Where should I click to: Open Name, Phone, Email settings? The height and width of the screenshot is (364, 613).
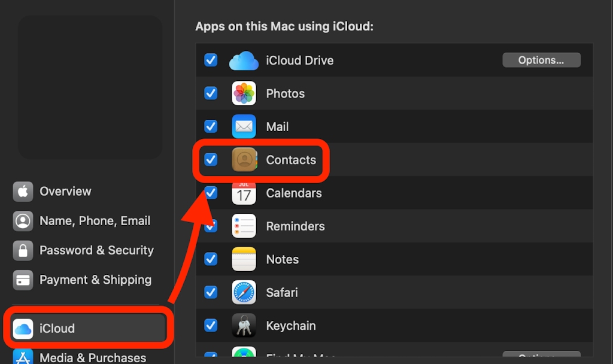coord(95,221)
